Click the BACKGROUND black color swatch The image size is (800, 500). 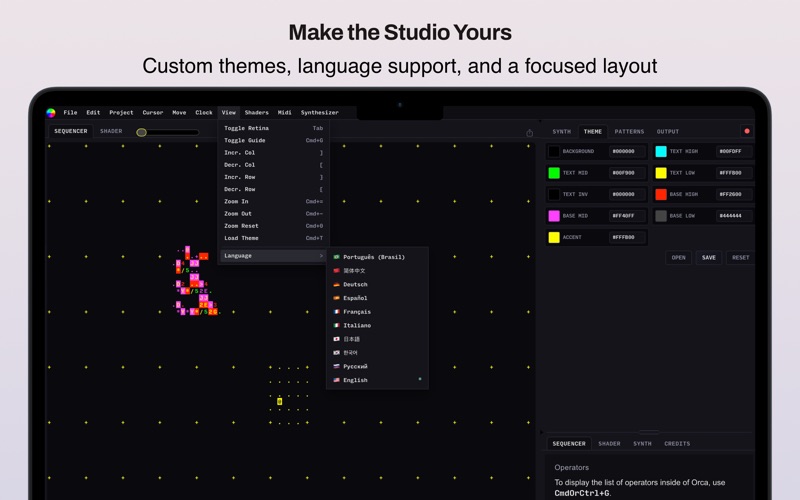(554, 152)
